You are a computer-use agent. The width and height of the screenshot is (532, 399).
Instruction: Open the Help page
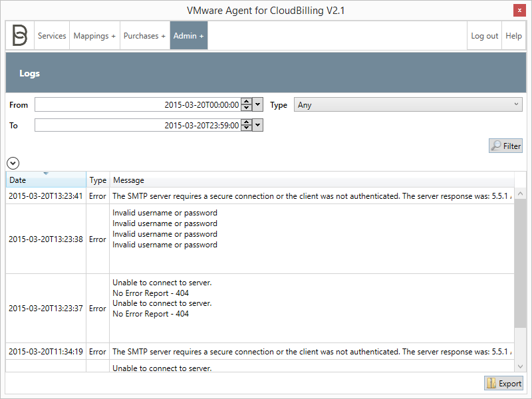coord(513,35)
